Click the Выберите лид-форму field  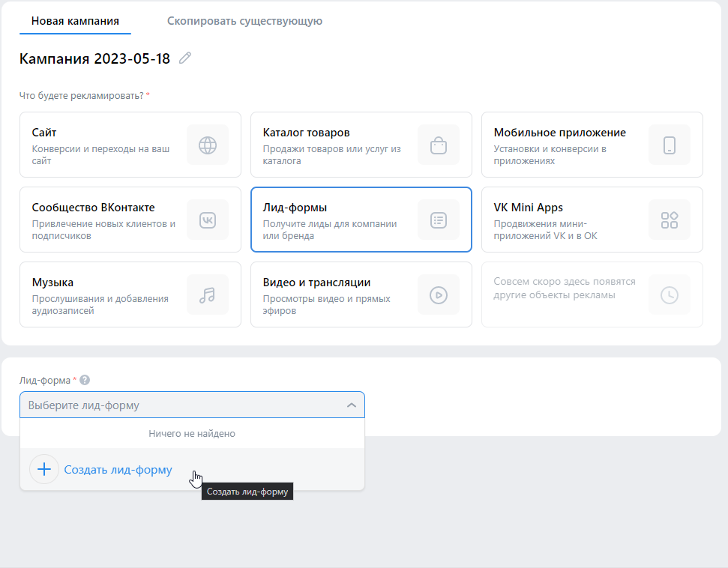[192, 405]
